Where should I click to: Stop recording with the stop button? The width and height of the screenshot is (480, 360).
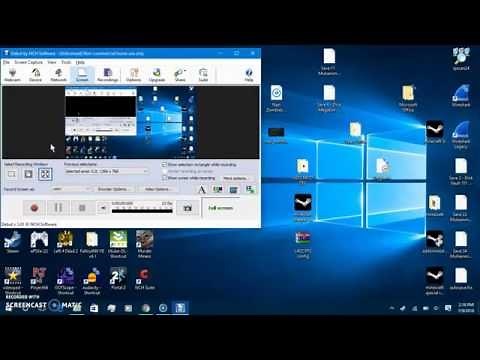[82, 208]
